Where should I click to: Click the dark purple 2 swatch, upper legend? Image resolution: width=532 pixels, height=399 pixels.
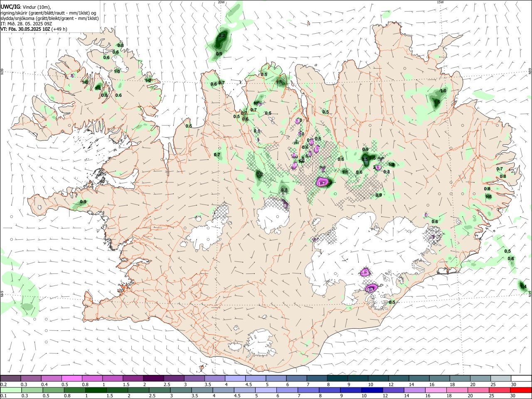point(153,379)
